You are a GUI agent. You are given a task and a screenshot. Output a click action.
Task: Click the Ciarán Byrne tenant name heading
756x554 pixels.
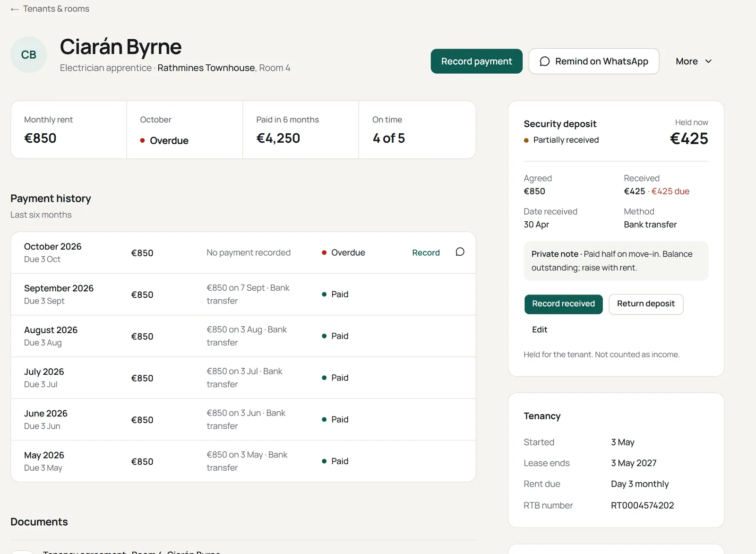point(120,47)
